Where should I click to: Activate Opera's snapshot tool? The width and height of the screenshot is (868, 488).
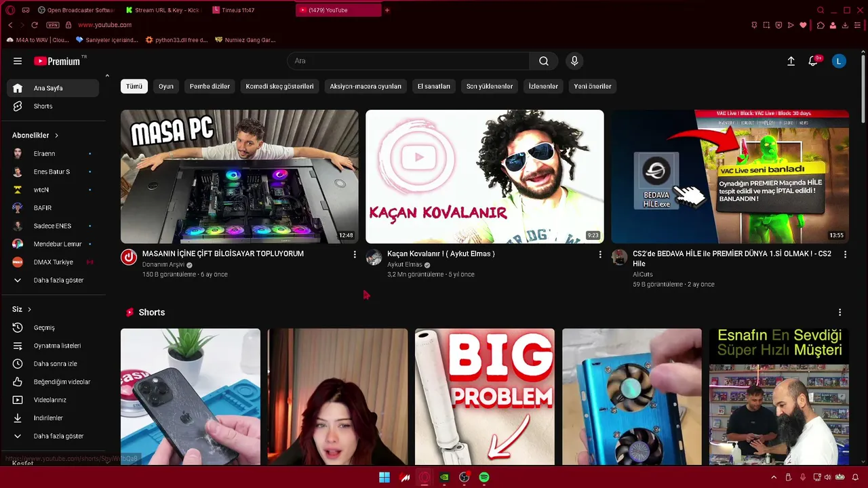766,25
